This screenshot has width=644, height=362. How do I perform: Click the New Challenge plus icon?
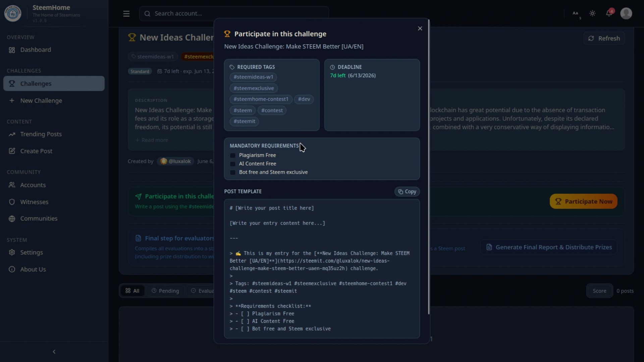[12, 101]
